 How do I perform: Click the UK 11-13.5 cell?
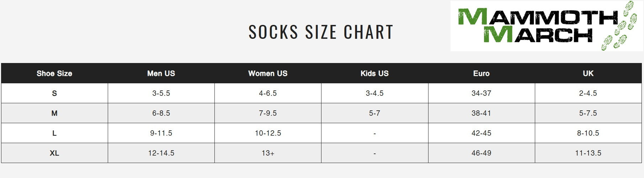(x=588, y=153)
